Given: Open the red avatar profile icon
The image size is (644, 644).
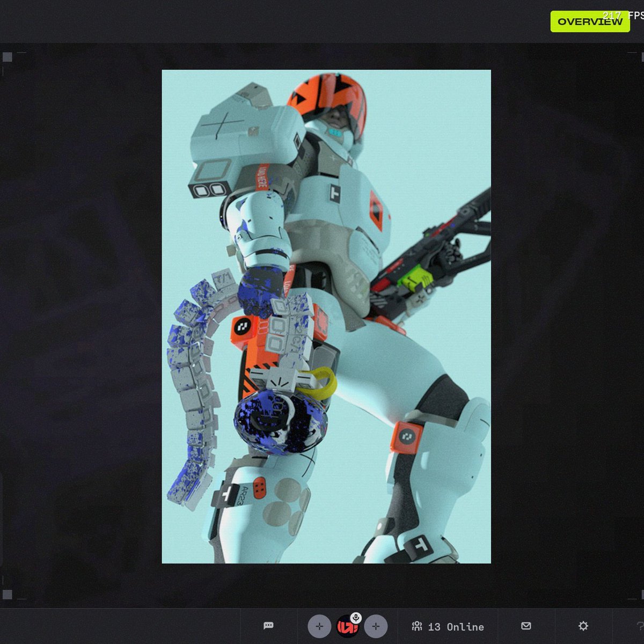Looking at the screenshot, I should click(x=347, y=627).
